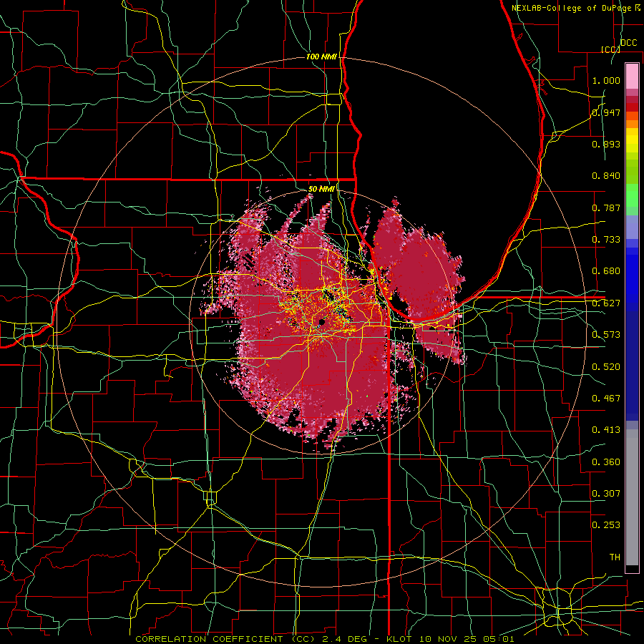Click the 0.573 scale value
Viewport: 644px width, 644px height.
606,335
